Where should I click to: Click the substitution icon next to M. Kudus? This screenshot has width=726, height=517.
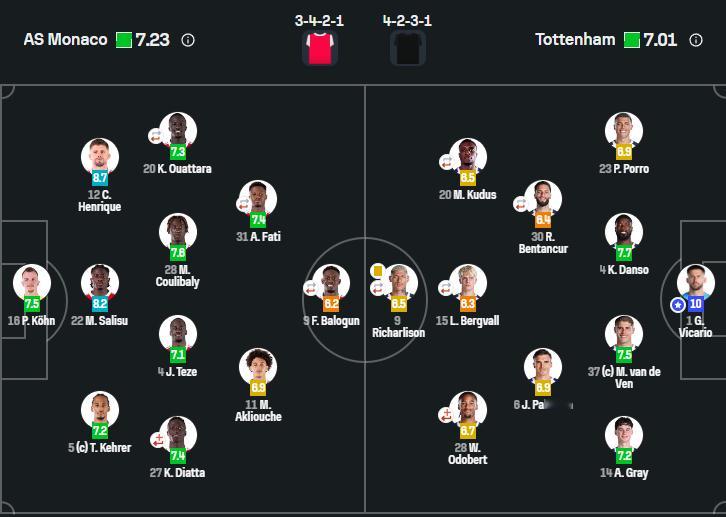(x=446, y=161)
